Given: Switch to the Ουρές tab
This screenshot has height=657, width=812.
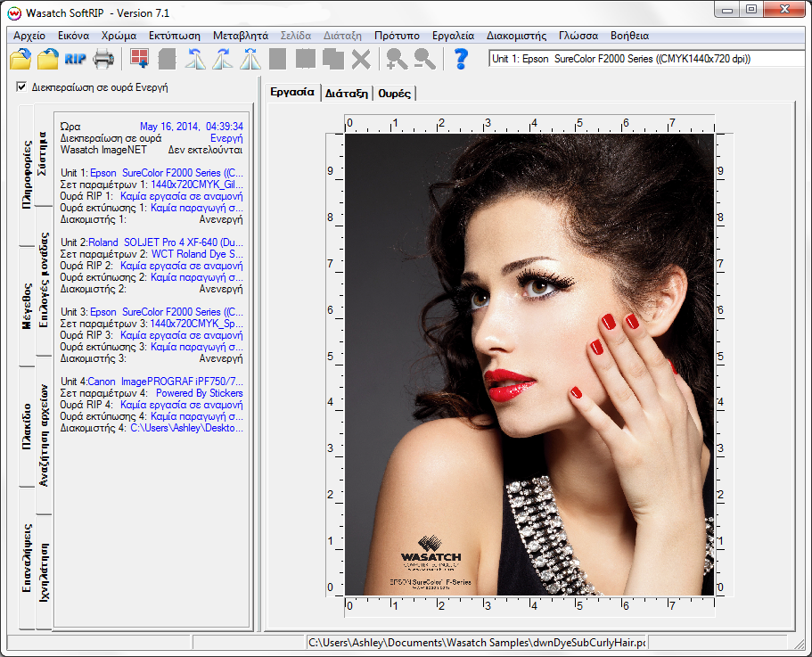Looking at the screenshot, I should (395, 93).
